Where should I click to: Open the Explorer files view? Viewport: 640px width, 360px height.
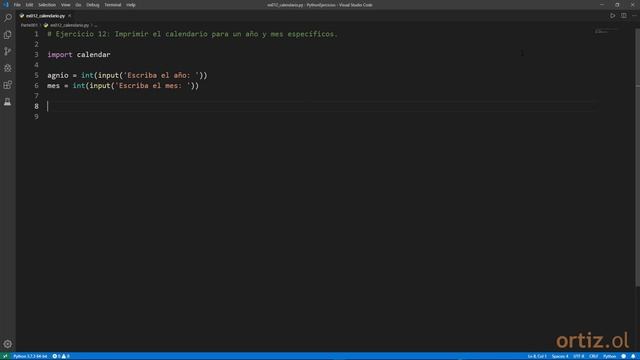pyautogui.click(x=8, y=35)
